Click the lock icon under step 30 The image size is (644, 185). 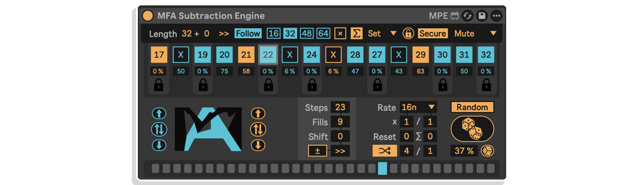click(443, 85)
